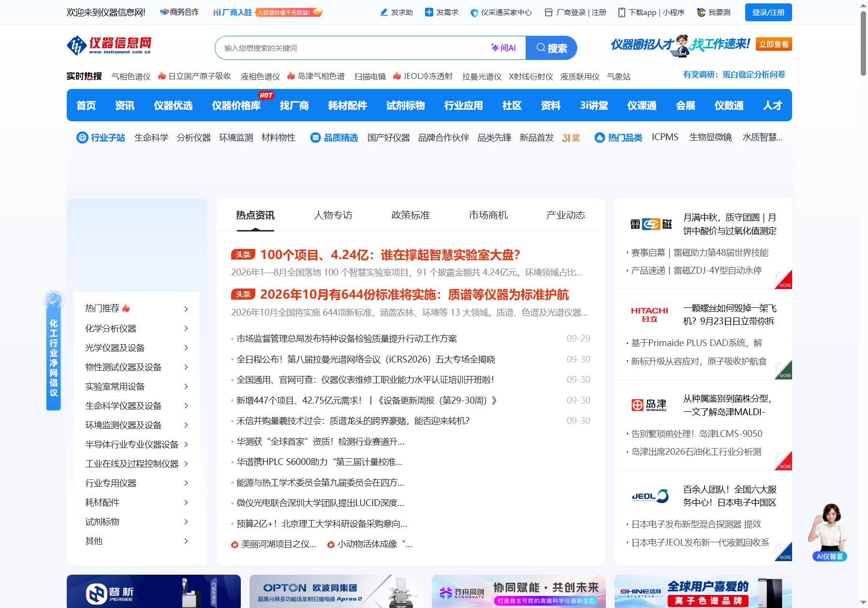Click the 岛津 Shimadzu brand logo
The image size is (868, 608).
(649, 405)
